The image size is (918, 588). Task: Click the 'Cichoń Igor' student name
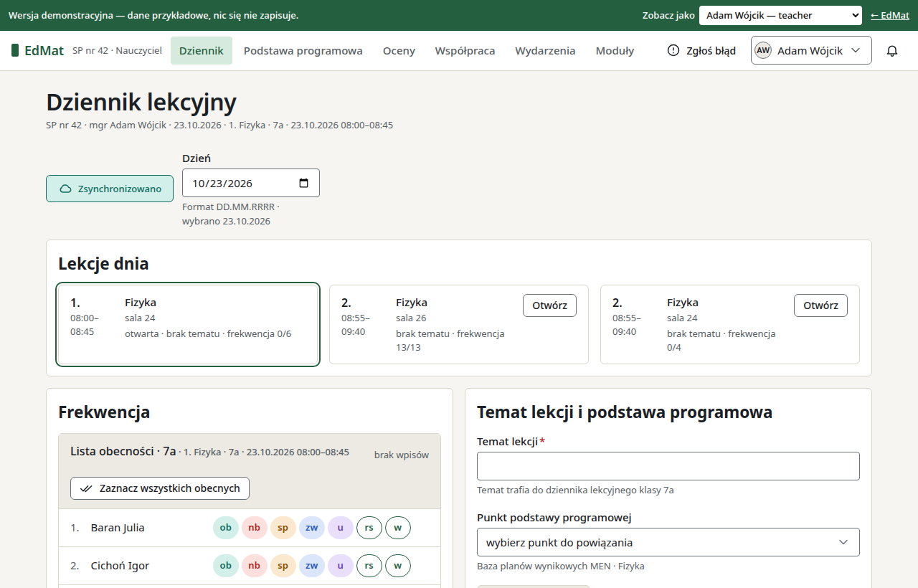pos(120,566)
